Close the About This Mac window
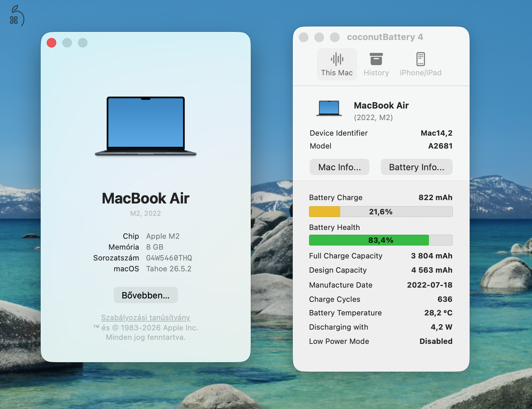The height and width of the screenshot is (409, 532). click(x=52, y=43)
